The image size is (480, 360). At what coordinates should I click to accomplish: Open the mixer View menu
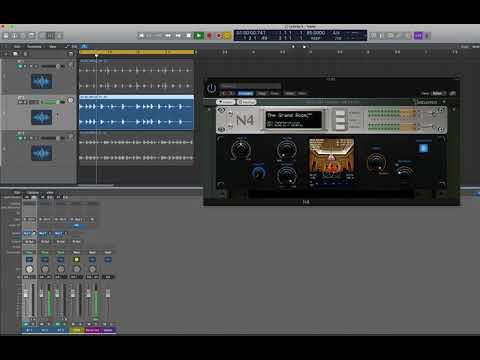(x=50, y=193)
